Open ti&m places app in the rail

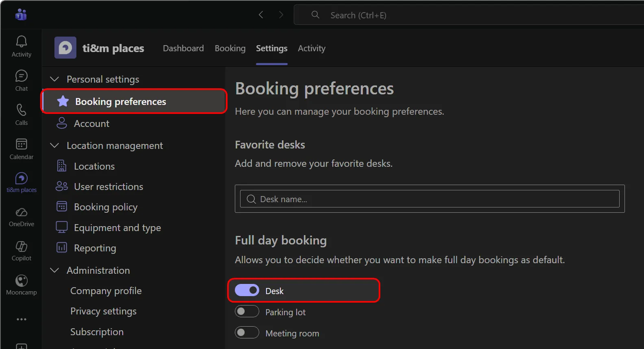pyautogui.click(x=22, y=182)
